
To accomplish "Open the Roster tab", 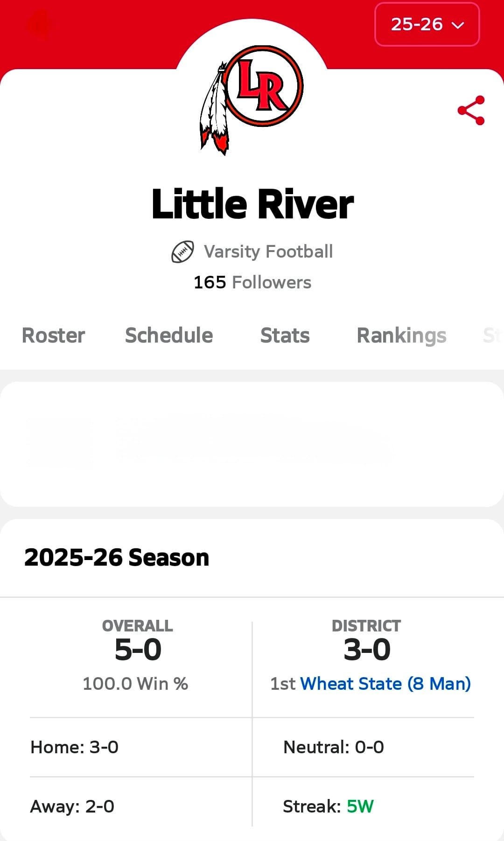I will [x=54, y=336].
